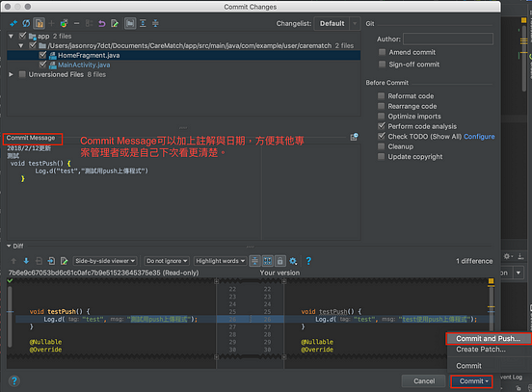The width and height of the screenshot is (532, 392).
Task: Click the Refresh changes icon
Action: [x=26, y=23]
